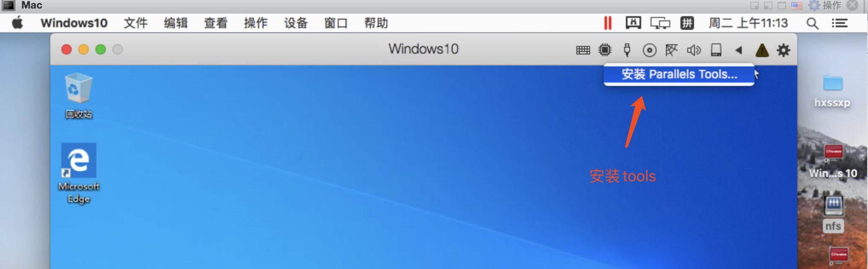Viewport: 868px width, 269px height.
Task: Collapse status icons with the left triangle
Action: tap(739, 50)
